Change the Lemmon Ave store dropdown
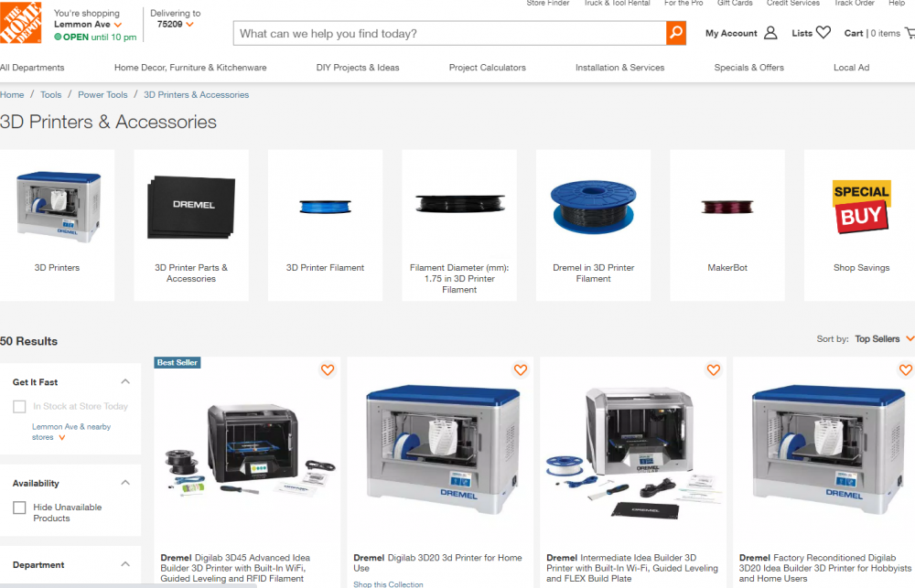 88,25
